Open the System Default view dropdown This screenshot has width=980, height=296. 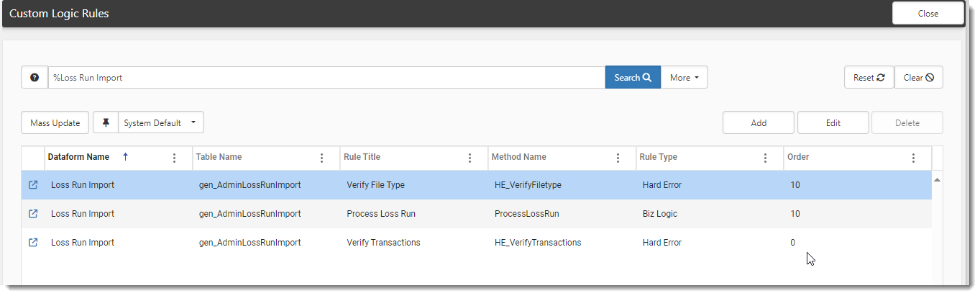pos(161,122)
